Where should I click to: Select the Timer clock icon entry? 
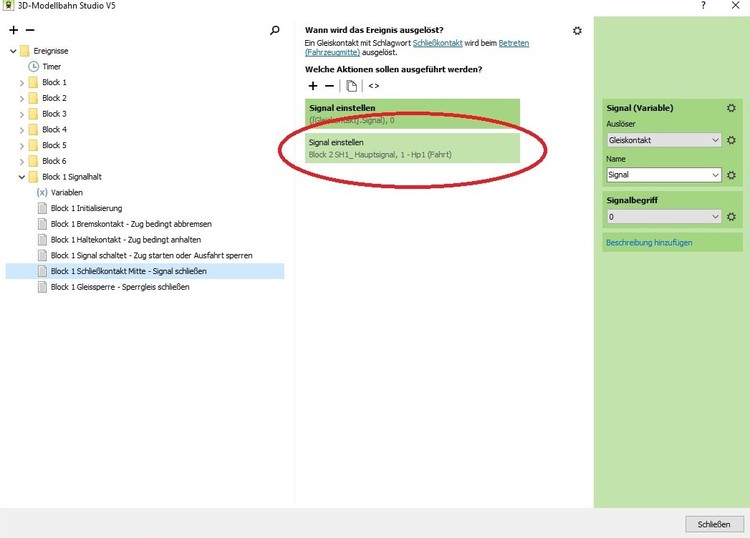click(33, 66)
